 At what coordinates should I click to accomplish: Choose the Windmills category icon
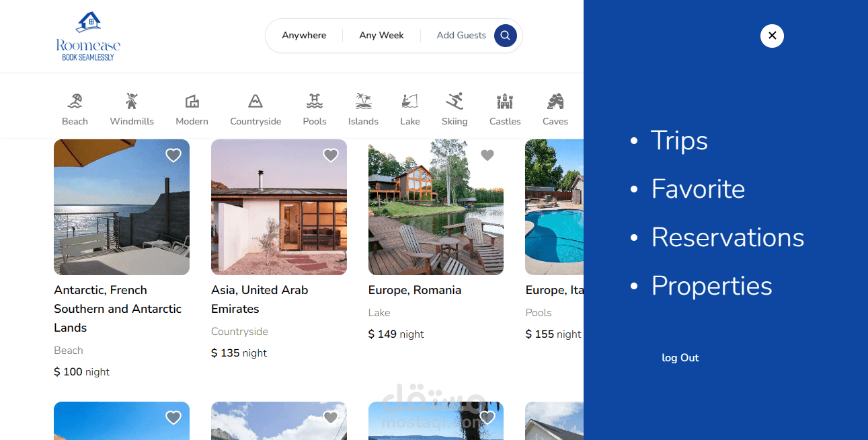(x=132, y=101)
